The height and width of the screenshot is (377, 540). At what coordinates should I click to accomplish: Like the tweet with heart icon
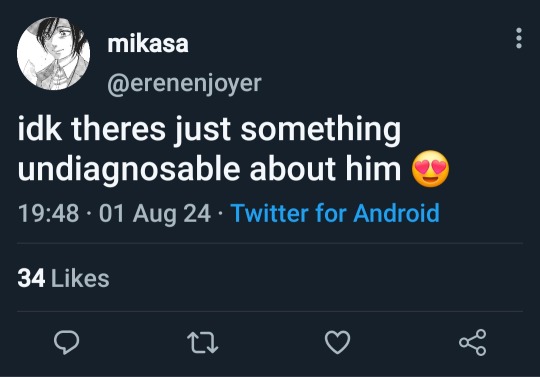click(338, 342)
